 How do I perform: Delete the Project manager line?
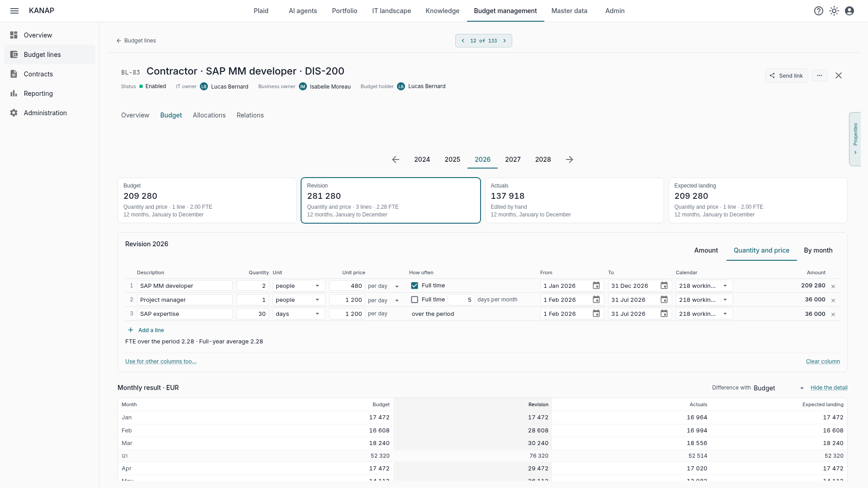833,300
